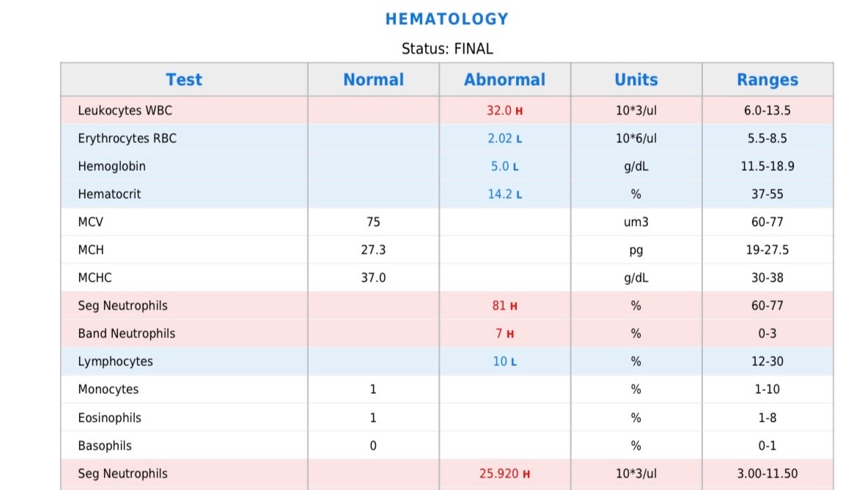Click the Monocytes test name

pos(108,390)
